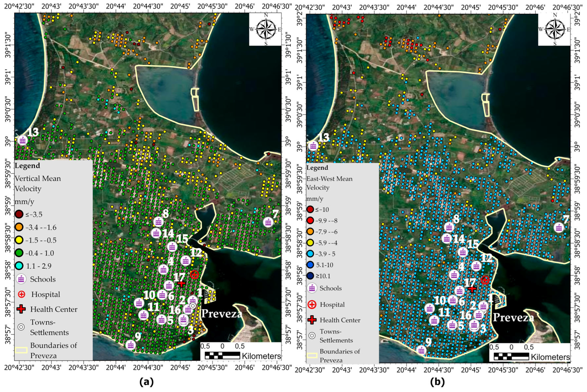Viewport: 587px width, 392px height.
Task: Click school marker 13 in panel (a)
Action: pos(23,140)
